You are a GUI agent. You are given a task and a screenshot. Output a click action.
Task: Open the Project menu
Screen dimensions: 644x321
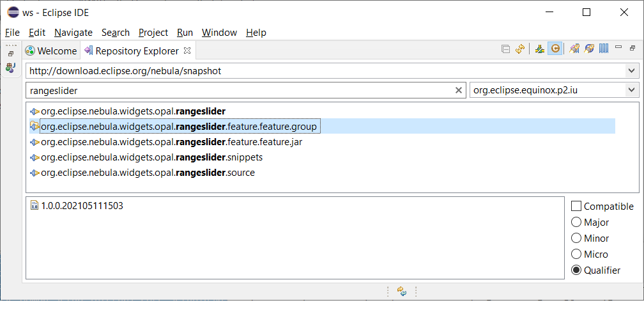[x=153, y=33]
